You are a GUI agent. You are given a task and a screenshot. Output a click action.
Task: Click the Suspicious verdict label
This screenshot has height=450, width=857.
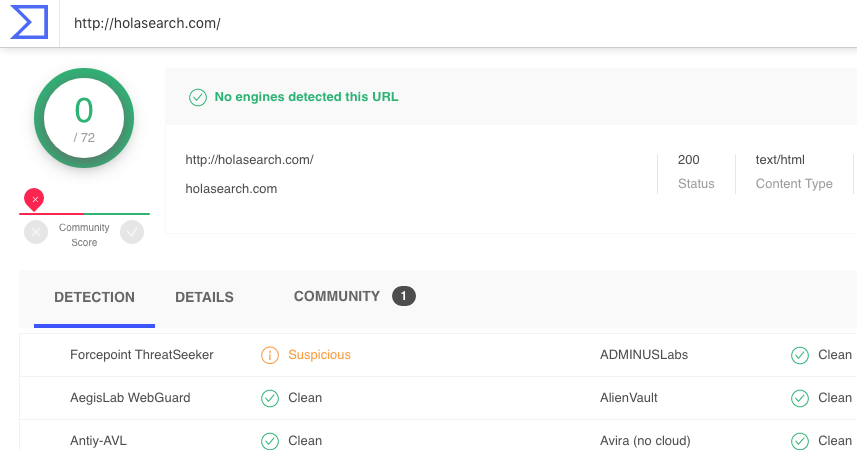(319, 355)
